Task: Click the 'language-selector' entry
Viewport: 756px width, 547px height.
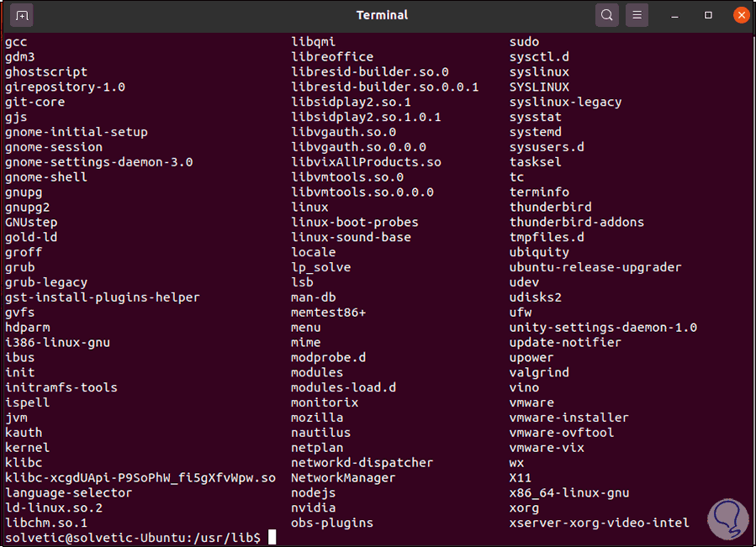Action: click(x=68, y=493)
